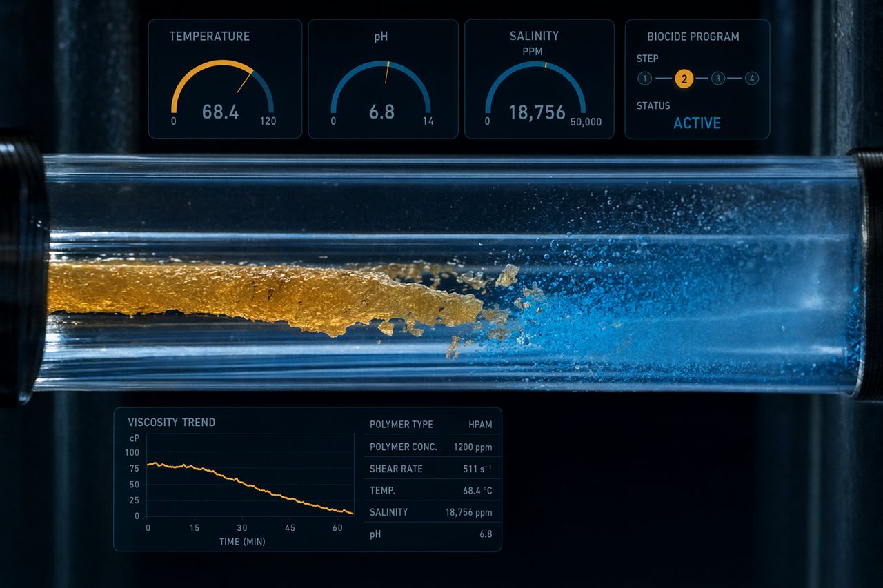Screen dimensions: 883x588
Task: Select biocide program step 1
Action: pos(644,79)
